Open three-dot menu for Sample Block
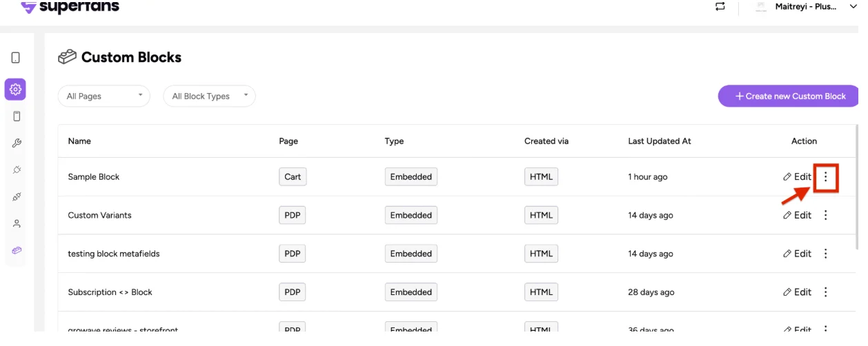 [825, 177]
